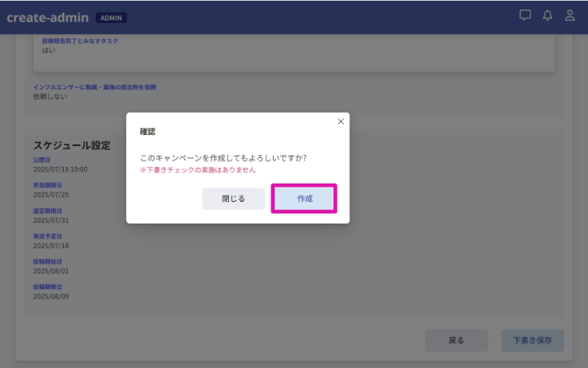Open the user profile icon
Image resolution: width=588 pixels, height=368 pixels.
point(570,15)
